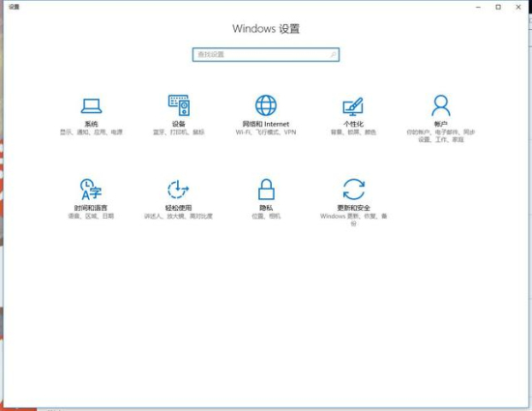Close the 设置 window

click(518, 7)
